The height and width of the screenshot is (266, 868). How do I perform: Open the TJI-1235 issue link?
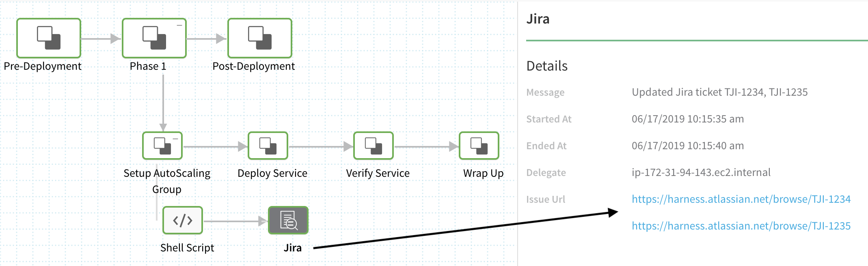(741, 226)
